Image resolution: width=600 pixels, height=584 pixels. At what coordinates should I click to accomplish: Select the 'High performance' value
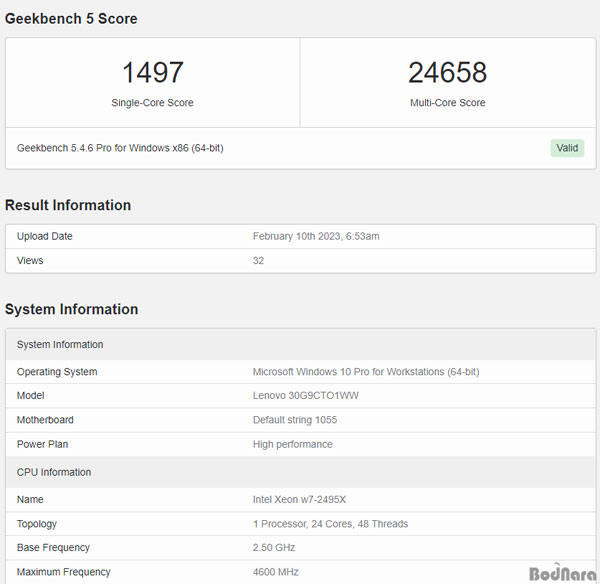click(x=293, y=444)
